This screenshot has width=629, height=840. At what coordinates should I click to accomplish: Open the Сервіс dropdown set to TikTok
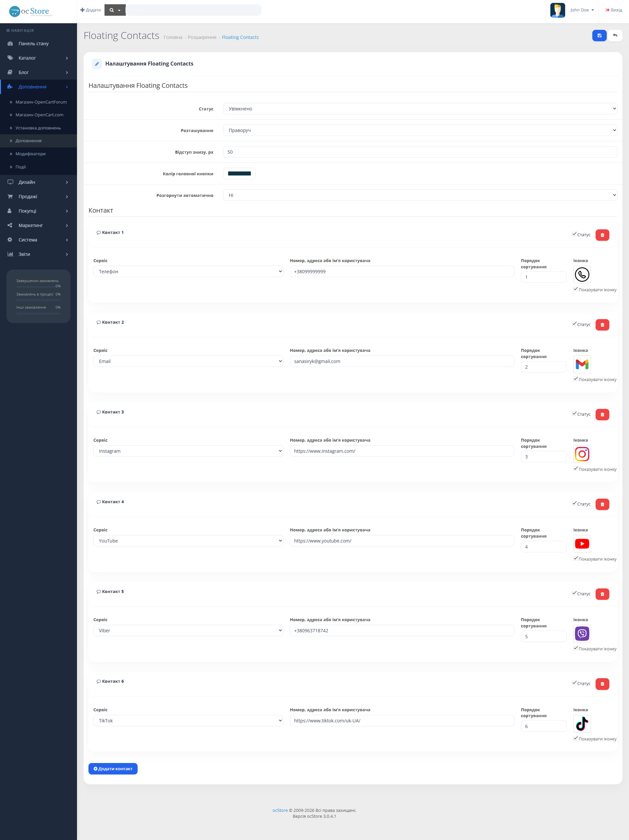pos(188,721)
